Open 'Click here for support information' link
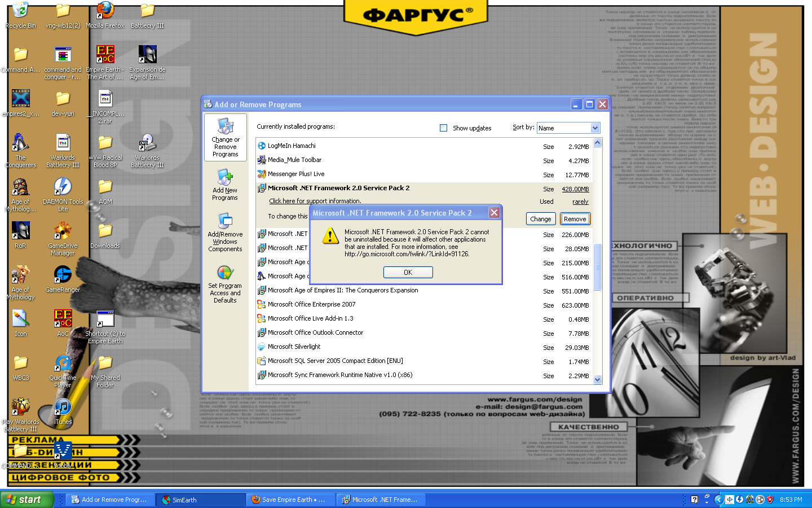812x508 pixels. pos(315,201)
